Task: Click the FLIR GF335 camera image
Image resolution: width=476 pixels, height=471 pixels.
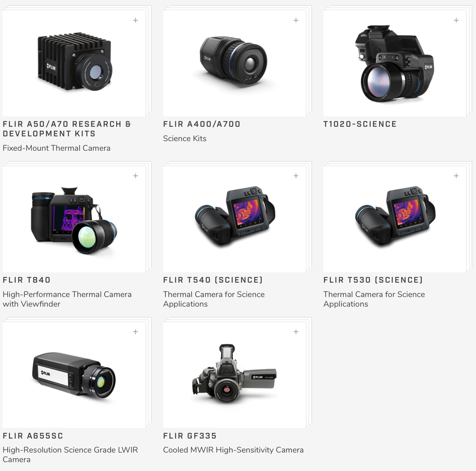Action: pos(234,374)
